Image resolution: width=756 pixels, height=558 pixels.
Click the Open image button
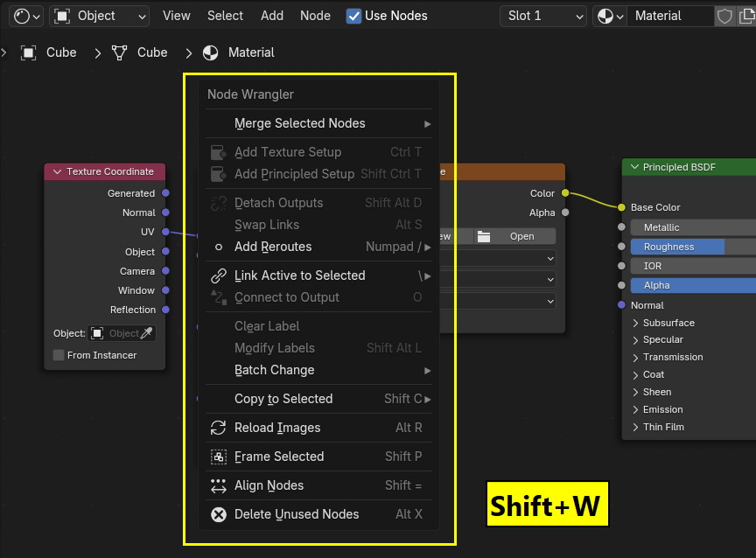click(514, 237)
